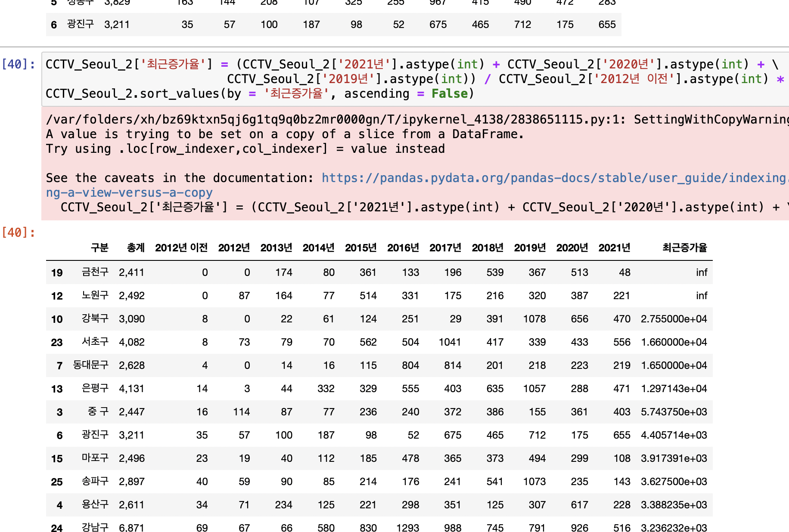The width and height of the screenshot is (789, 532).
Task: Click 1041 in 서초구 2017년 column
Action: [450, 342]
